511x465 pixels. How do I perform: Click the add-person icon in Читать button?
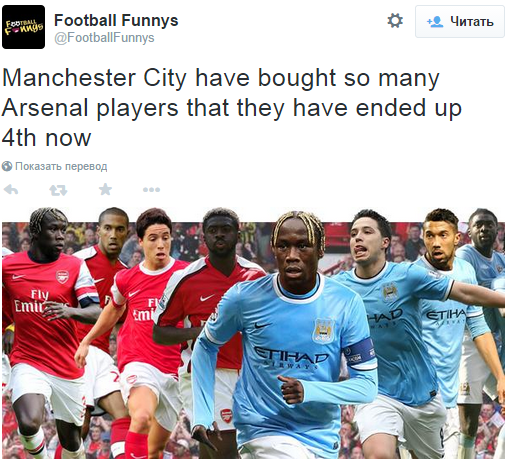(x=435, y=22)
